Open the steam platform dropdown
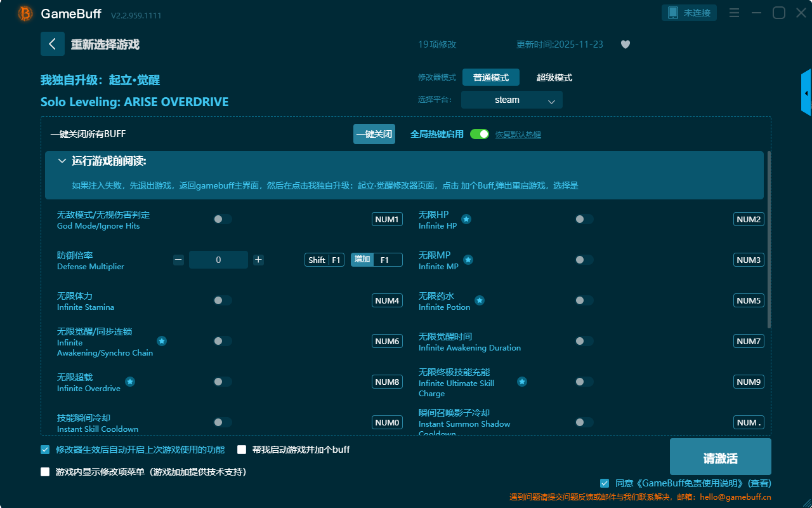Image resolution: width=812 pixels, height=508 pixels. 511,100
